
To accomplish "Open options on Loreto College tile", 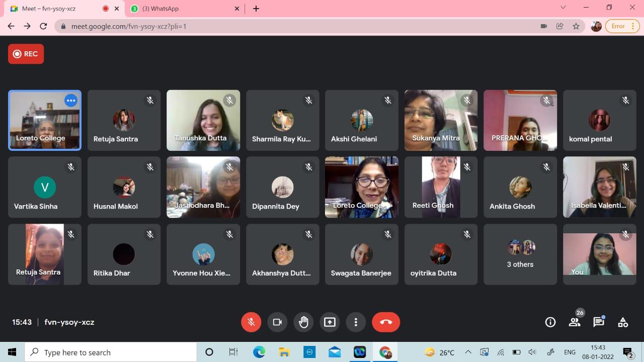I will pyautogui.click(x=71, y=101).
